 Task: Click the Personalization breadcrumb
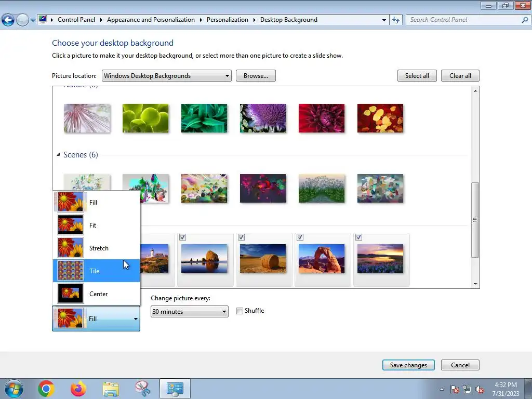click(228, 20)
